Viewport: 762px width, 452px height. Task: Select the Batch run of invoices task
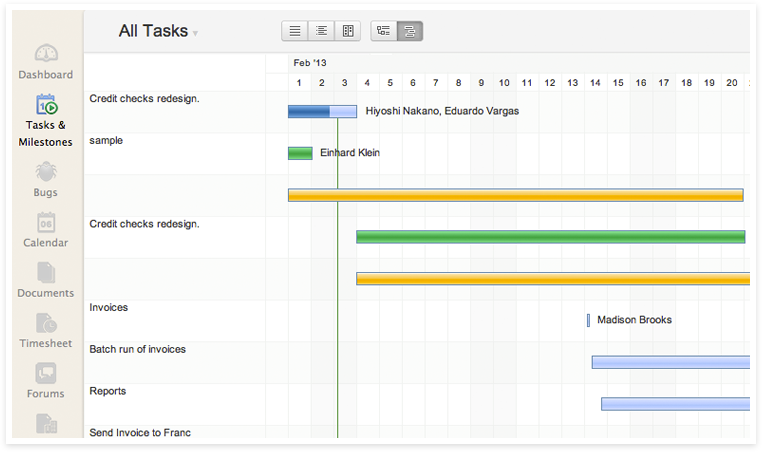coord(138,350)
